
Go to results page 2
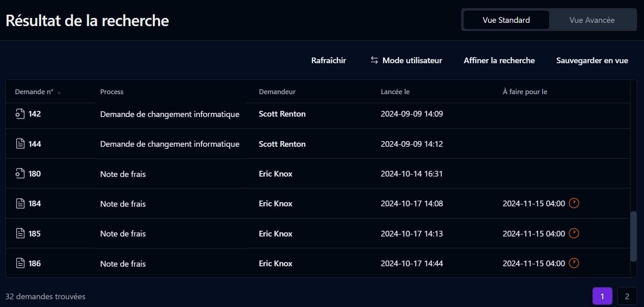click(627, 296)
